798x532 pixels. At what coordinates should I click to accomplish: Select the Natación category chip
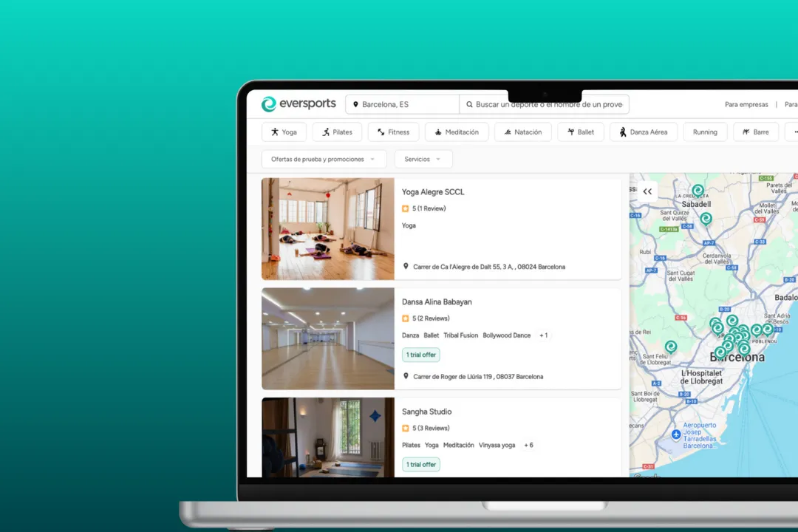(x=522, y=132)
